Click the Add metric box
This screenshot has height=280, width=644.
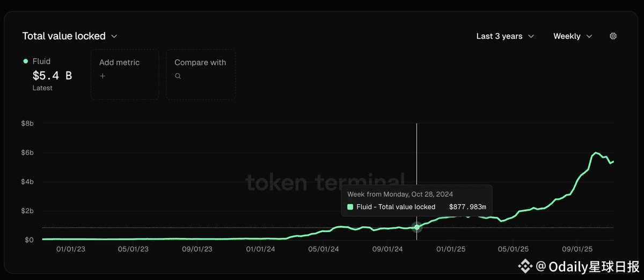pyautogui.click(x=125, y=74)
